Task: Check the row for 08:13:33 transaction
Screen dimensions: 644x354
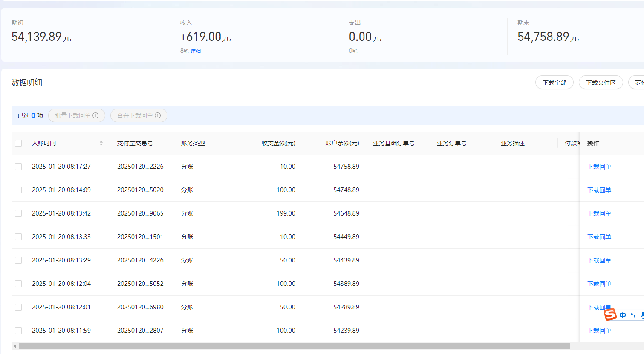Action: coord(18,237)
